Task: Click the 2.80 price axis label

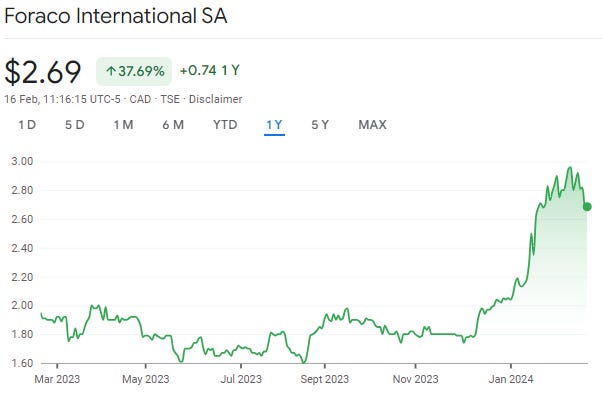Action: 22,190
